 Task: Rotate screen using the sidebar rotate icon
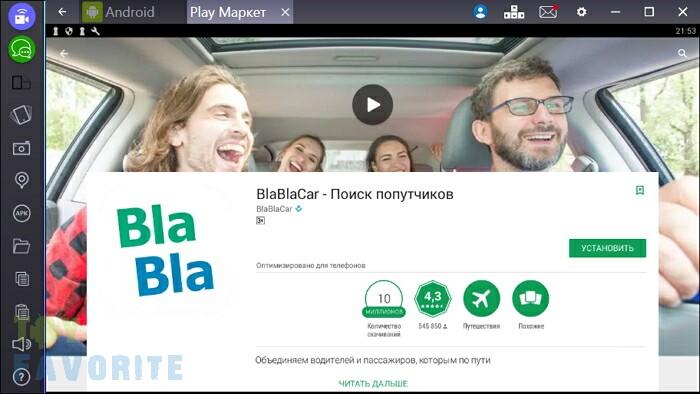point(21,115)
